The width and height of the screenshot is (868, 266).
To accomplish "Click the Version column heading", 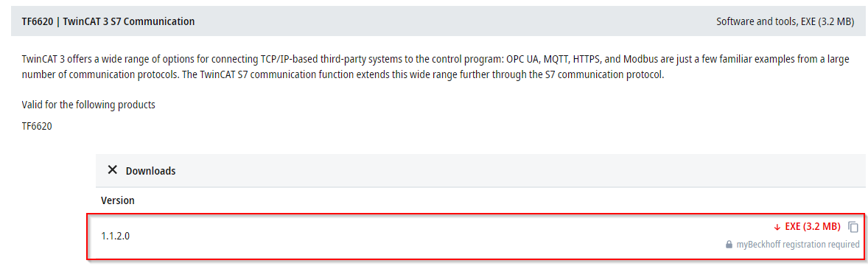I will click(x=117, y=200).
